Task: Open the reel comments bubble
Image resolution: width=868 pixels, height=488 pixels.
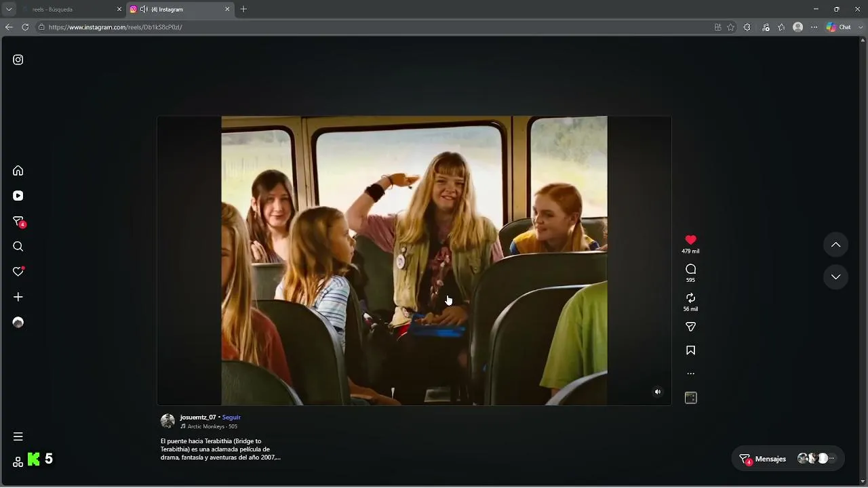Action: 690,269
